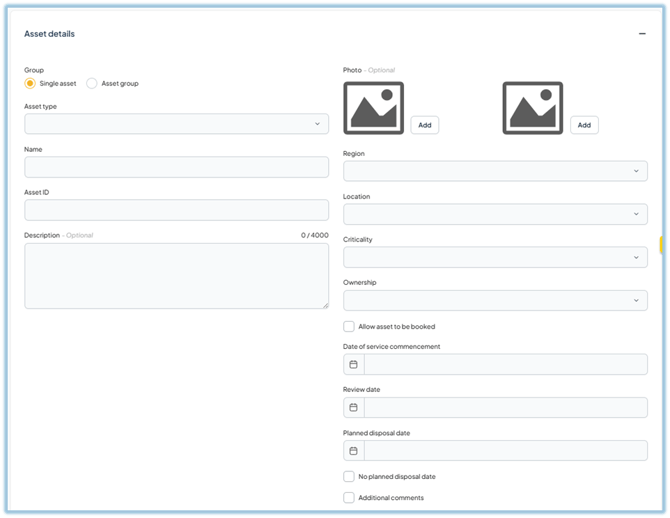This screenshot has width=670, height=518.
Task: Open the Ownership dropdown
Action: pos(495,300)
